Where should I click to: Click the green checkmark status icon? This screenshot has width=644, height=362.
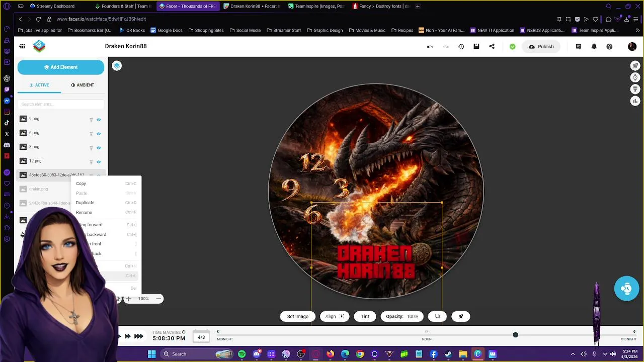(512, 46)
